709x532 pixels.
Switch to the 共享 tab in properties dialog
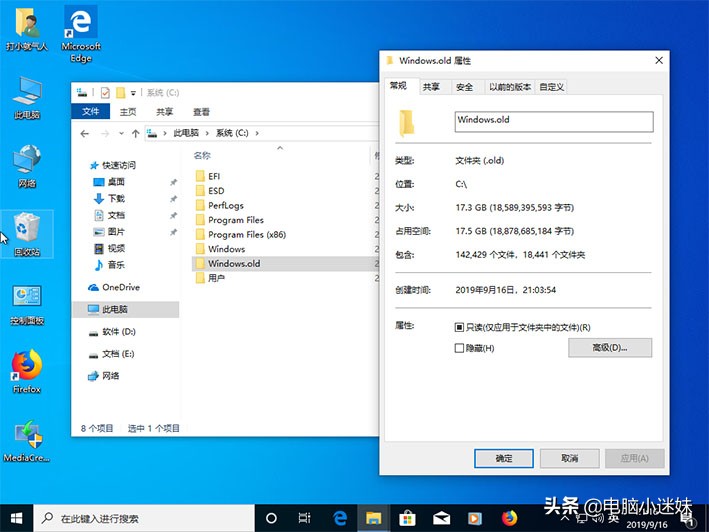tap(431, 87)
